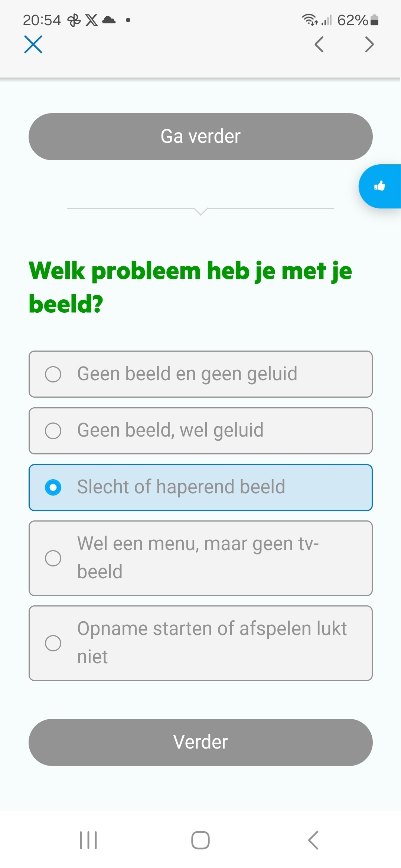
Task: Choose 'Wel een menu, maar geen tv-beeld'
Action: pyautogui.click(x=200, y=558)
